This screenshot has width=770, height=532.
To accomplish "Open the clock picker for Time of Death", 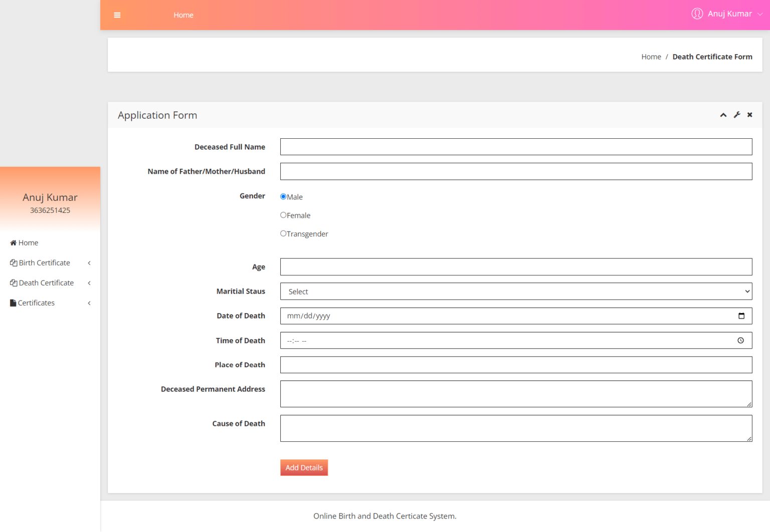I will [740, 340].
